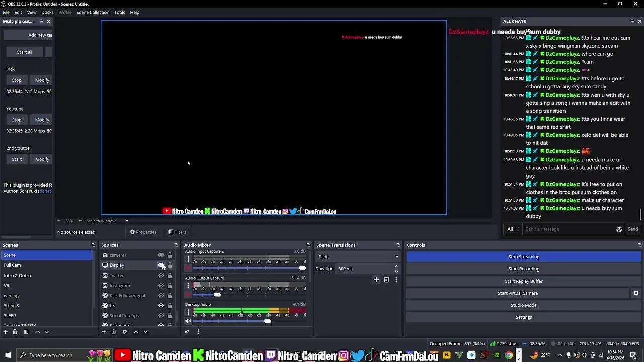Viewport: 644px width, 362px height.
Task: Add a new source with plus icon
Action: pyautogui.click(x=104, y=332)
